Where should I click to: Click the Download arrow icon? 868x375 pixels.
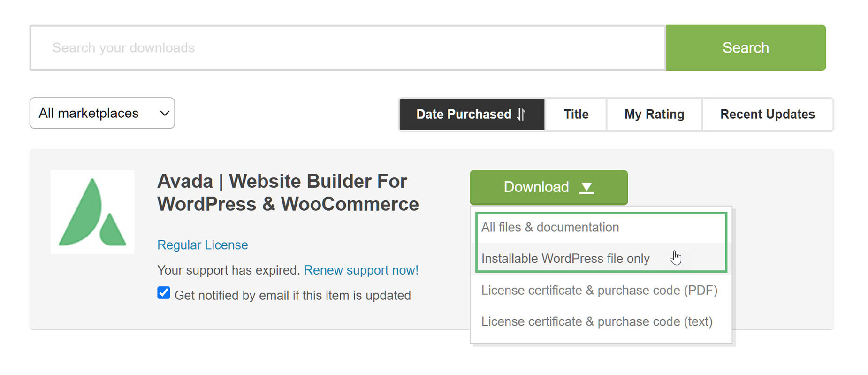586,188
